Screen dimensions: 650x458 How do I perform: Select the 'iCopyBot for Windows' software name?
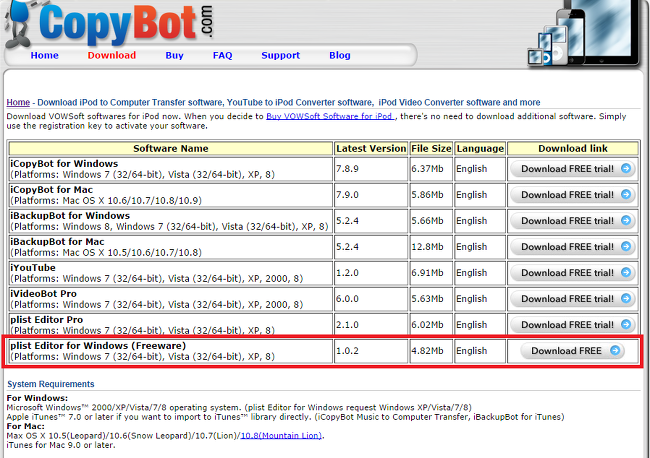tap(64, 164)
